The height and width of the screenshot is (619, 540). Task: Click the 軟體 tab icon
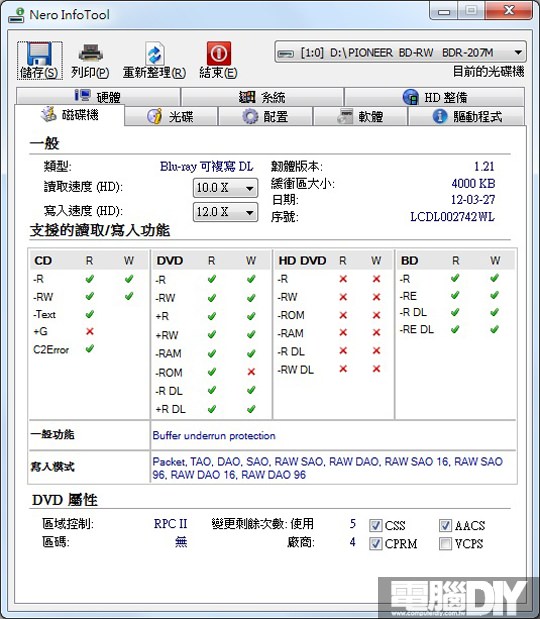point(345,116)
